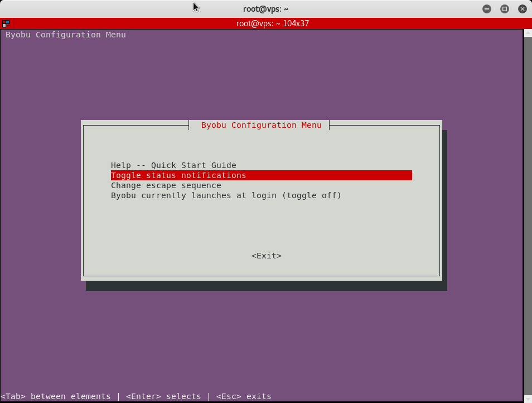
Task: Activate the <Exit> button
Action: (x=267, y=256)
